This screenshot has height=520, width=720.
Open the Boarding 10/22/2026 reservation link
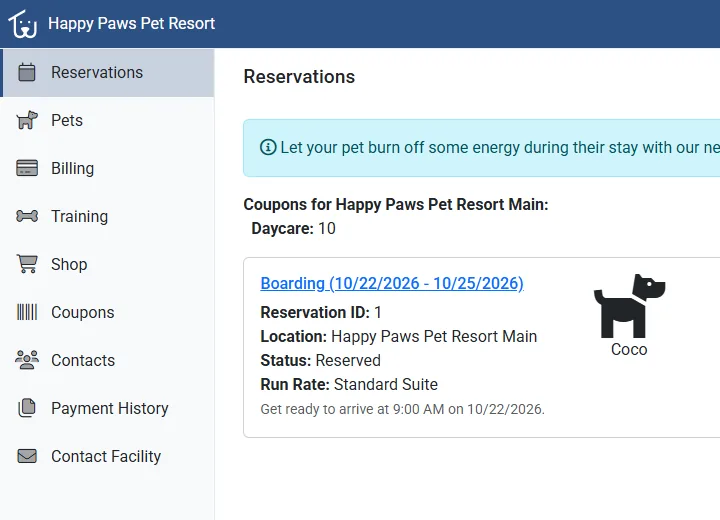[392, 283]
